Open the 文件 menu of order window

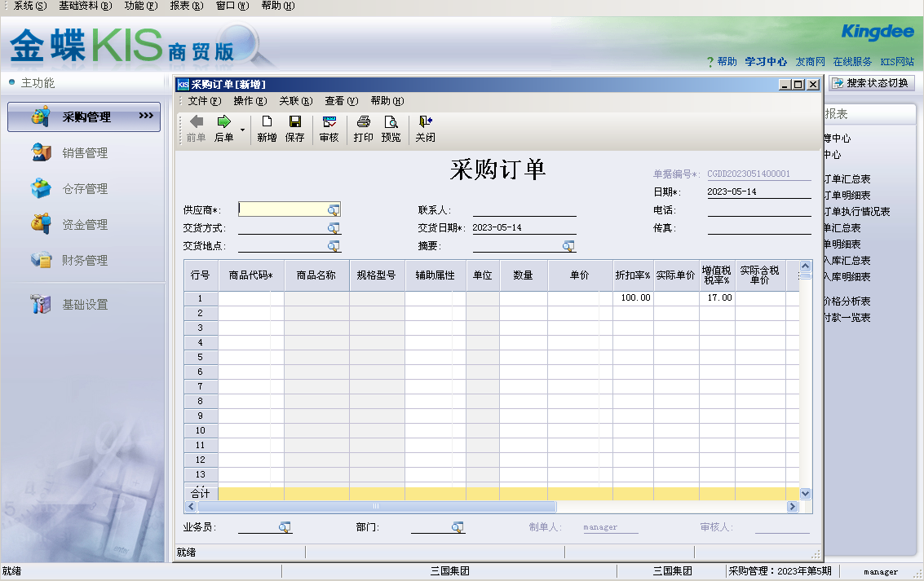(x=204, y=101)
